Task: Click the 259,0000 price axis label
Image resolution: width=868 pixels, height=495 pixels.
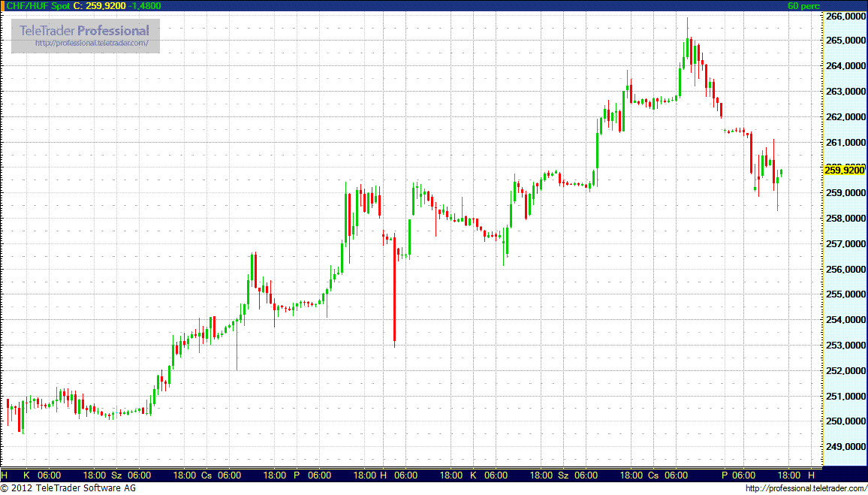Action: (845, 193)
